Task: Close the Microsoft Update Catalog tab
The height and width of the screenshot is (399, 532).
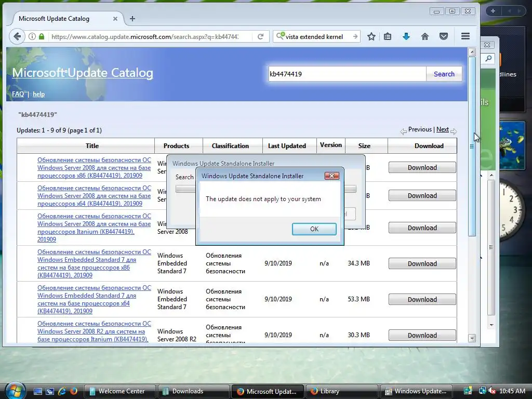Action: point(115,19)
